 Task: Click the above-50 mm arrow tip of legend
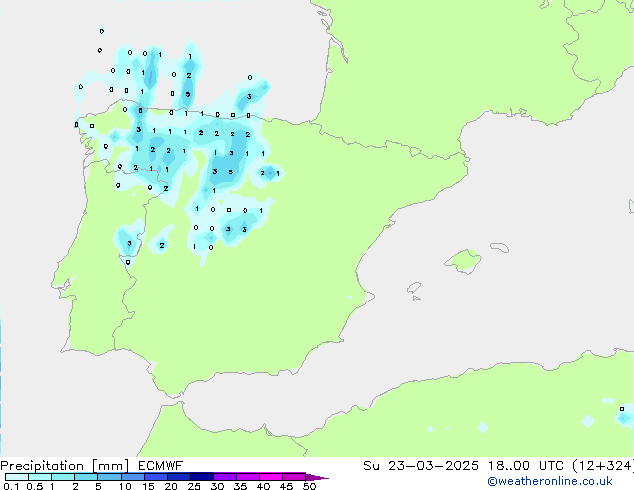pos(317,477)
